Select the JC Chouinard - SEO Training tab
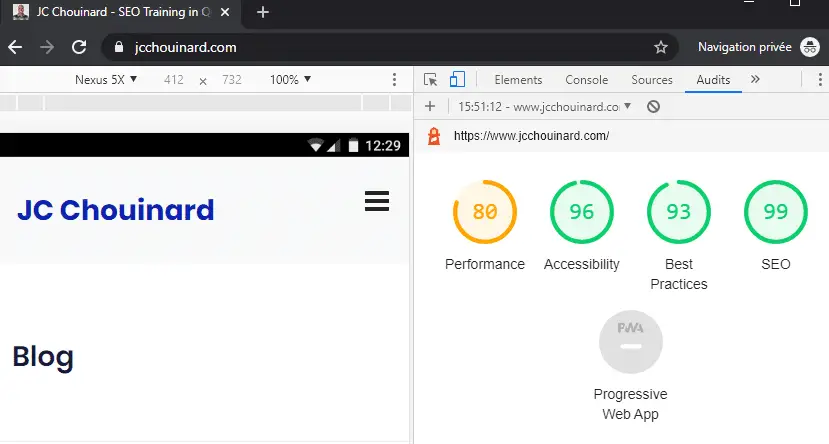This screenshot has width=829, height=444. coord(122,12)
